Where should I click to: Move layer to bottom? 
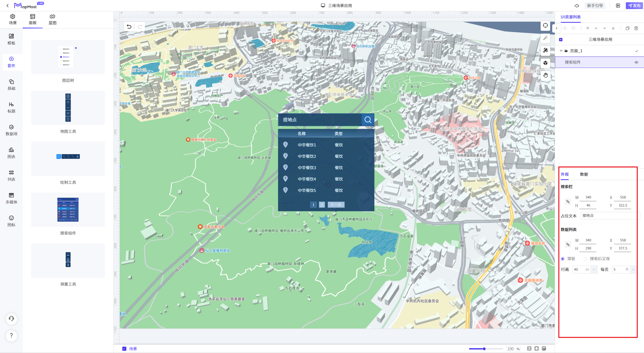coord(613,28)
